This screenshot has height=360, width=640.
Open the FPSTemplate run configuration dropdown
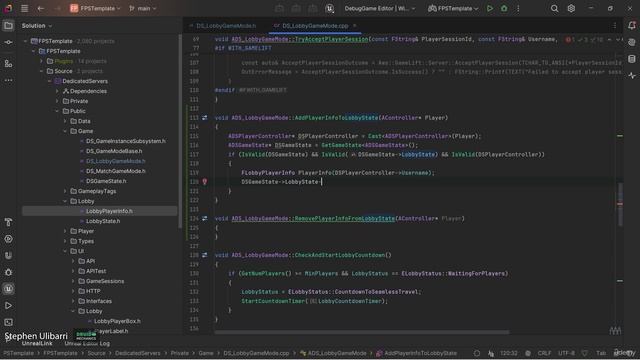453,8
